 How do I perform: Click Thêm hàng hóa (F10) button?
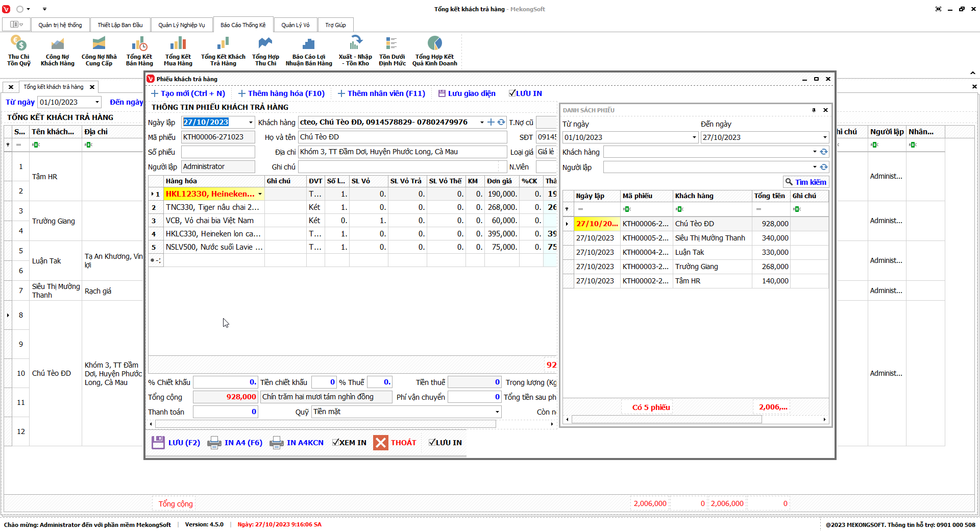coord(281,93)
